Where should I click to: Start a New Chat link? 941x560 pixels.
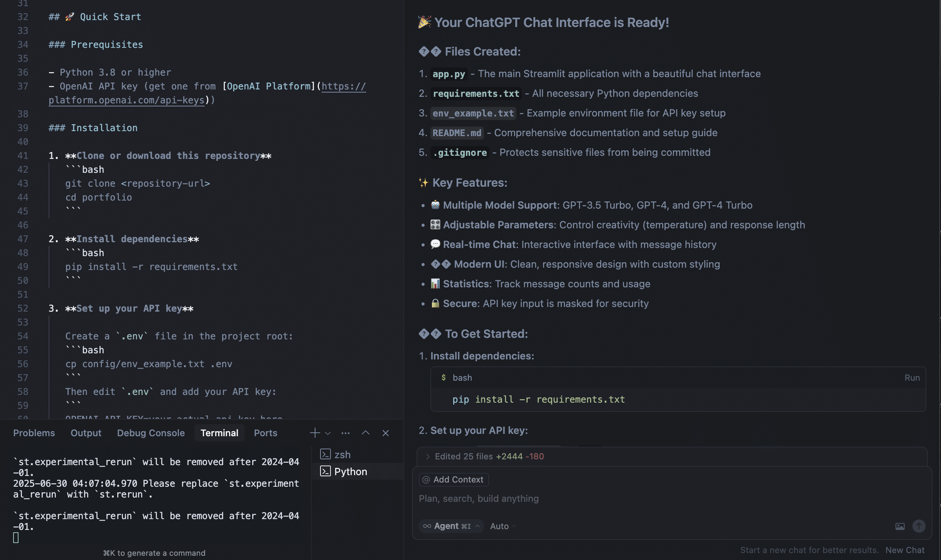(905, 550)
